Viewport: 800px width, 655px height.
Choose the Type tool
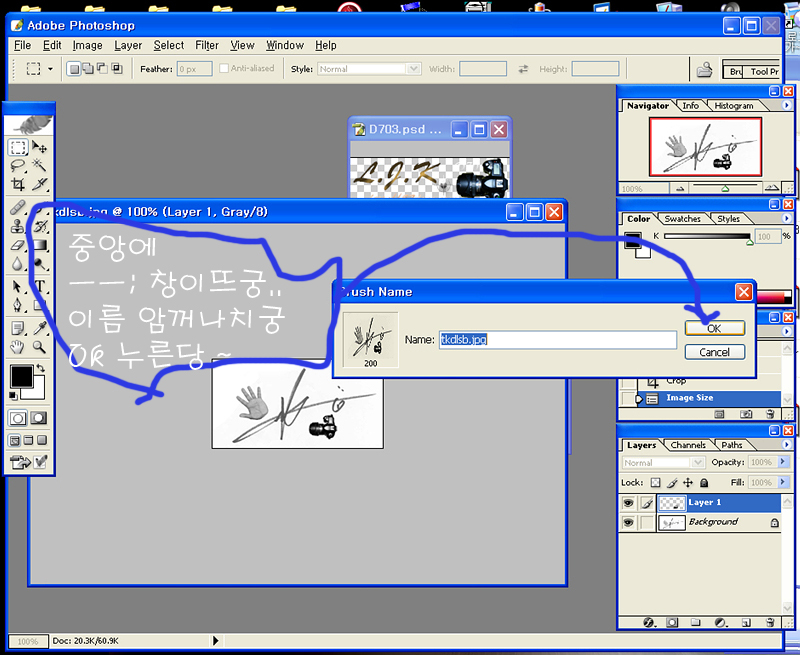[40, 288]
